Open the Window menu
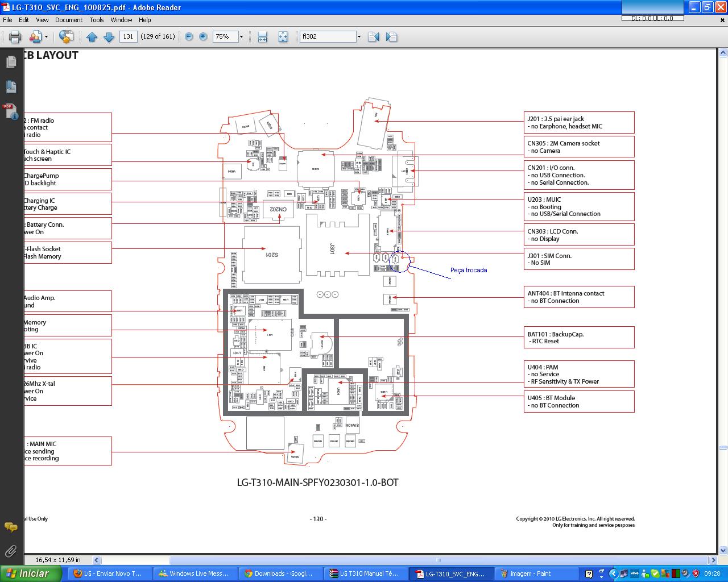This screenshot has height=582, width=728. (x=121, y=20)
